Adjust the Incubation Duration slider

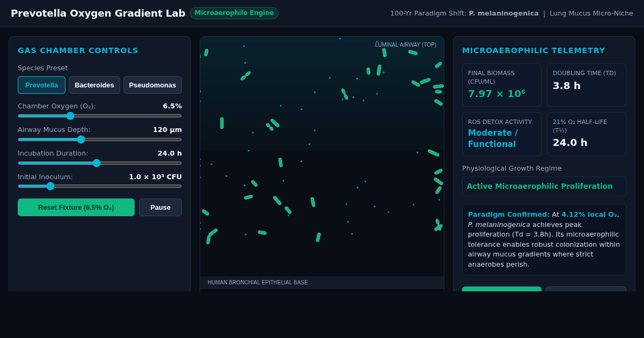point(100,163)
